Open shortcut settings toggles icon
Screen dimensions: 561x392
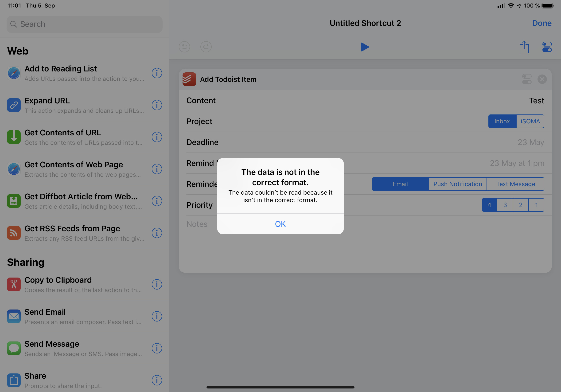click(547, 47)
